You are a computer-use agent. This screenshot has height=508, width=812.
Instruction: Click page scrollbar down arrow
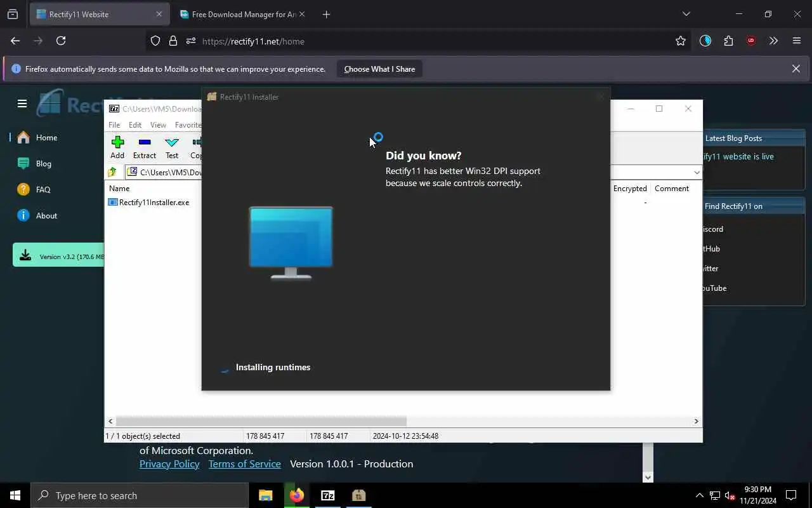[648, 477]
